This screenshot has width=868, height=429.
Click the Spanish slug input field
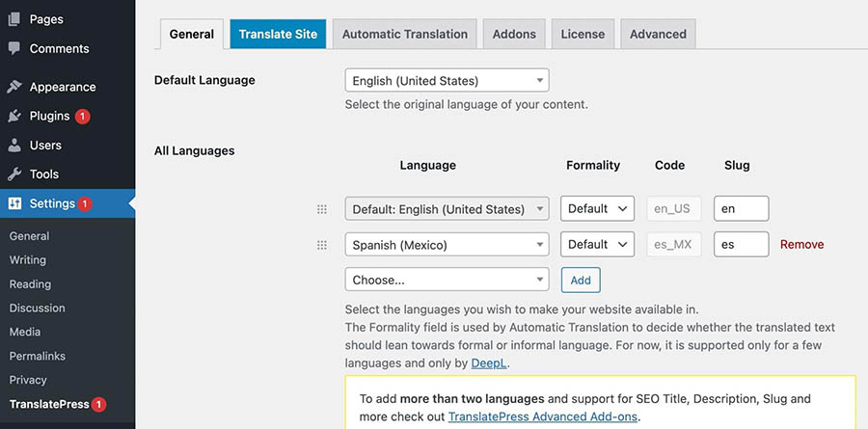pyautogui.click(x=741, y=245)
